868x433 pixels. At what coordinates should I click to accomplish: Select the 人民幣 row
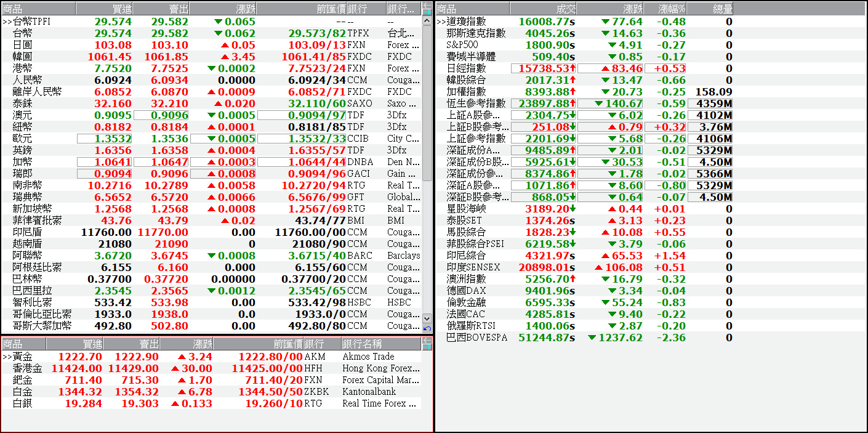[x=212, y=80]
